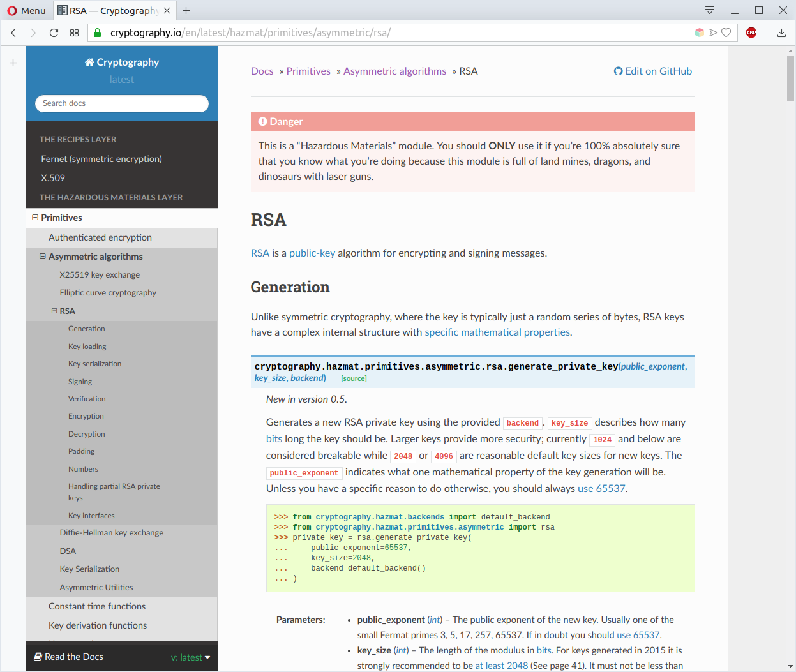Click the page vertical scrollbar thumb
Viewport: 796px width, 672px height.
point(790,78)
